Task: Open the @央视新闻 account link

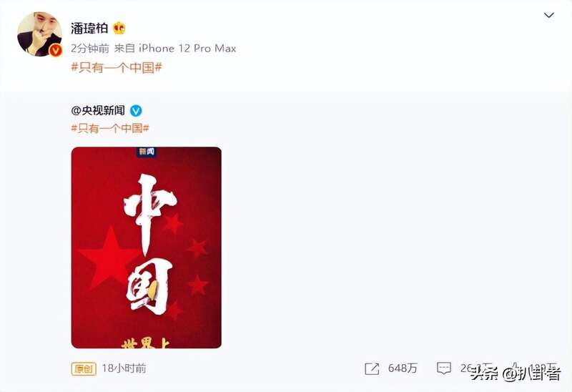Action: pos(98,111)
